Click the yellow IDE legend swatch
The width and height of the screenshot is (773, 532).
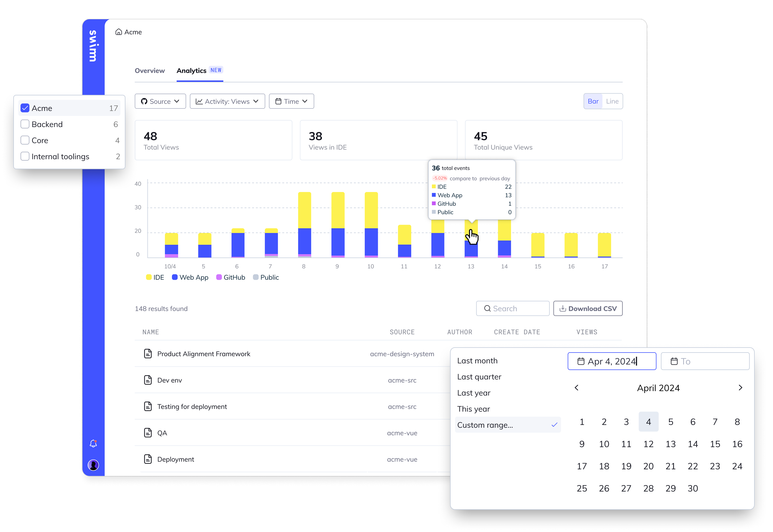point(149,277)
